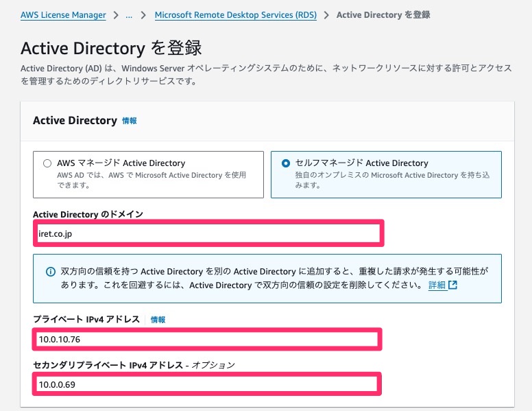This screenshot has height=411, width=532.
Task: Open the 詳細 link in the trust warning
Action: (437, 285)
